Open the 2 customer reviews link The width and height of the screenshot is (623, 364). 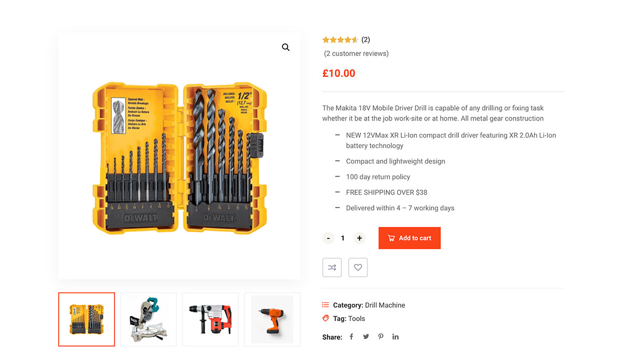(356, 53)
